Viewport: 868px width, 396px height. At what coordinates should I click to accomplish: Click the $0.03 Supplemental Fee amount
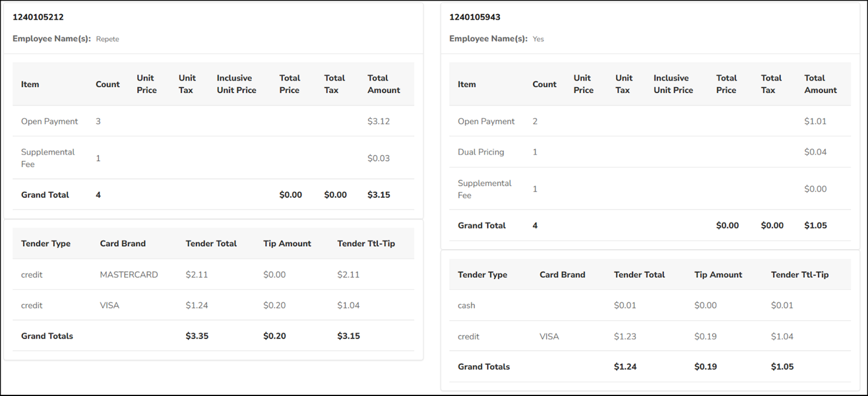(x=378, y=158)
